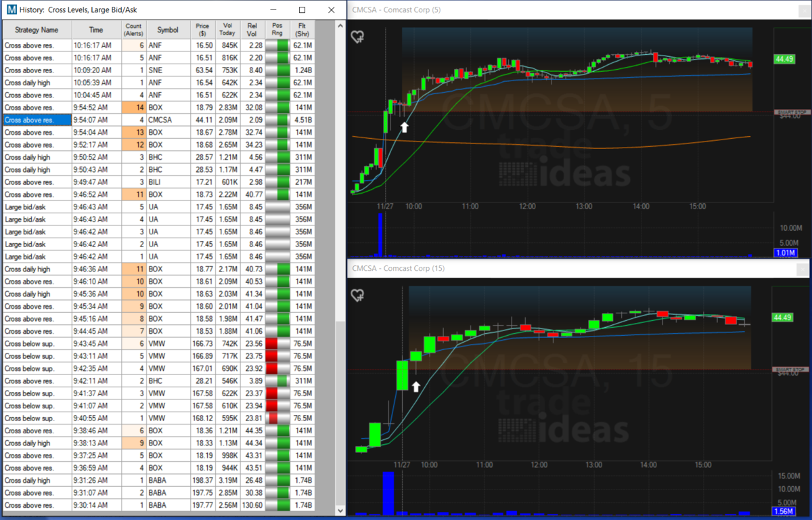
Task: Click 44.49 price label on 5-minute chart
Action: tap(784, 59)
